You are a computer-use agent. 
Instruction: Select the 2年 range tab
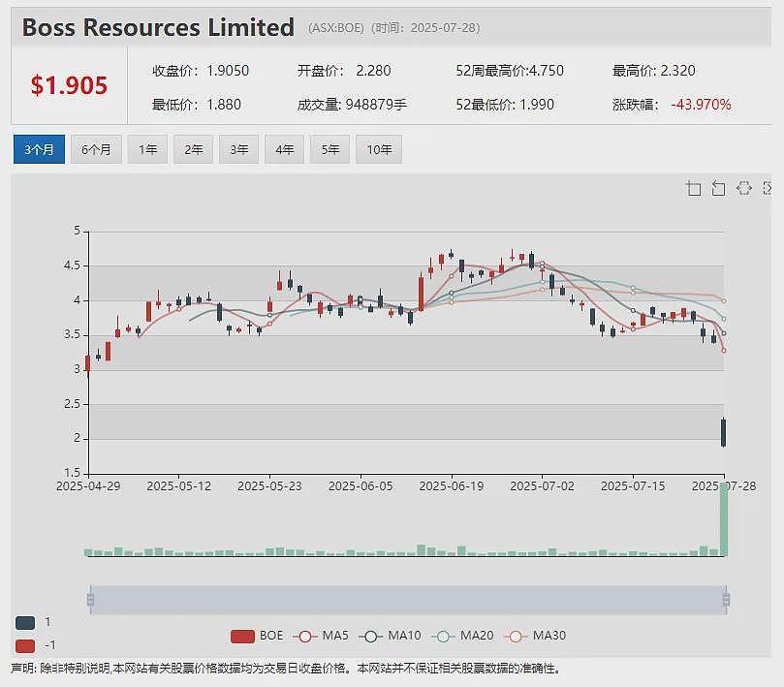point(193,149)
